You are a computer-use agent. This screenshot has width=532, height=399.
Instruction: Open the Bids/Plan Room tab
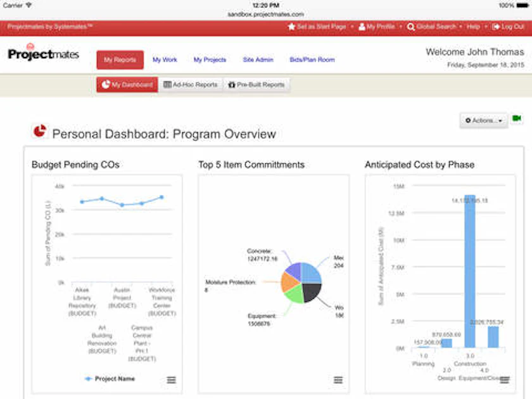[312, 60]
